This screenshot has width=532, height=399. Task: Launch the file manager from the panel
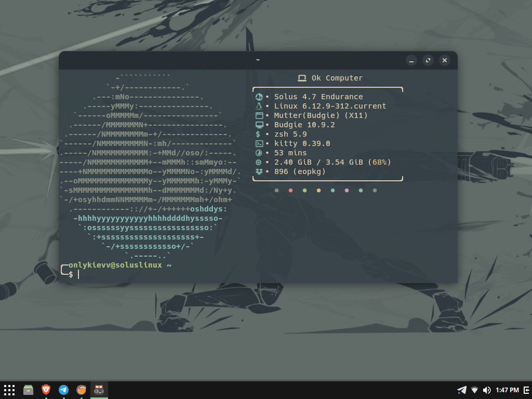28,390
